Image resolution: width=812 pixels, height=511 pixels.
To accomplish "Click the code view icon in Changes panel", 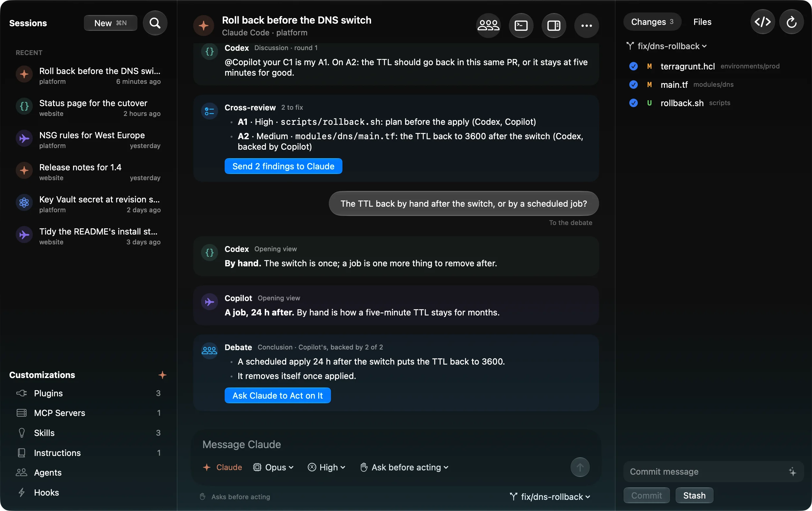I will (x=762, y=22).
